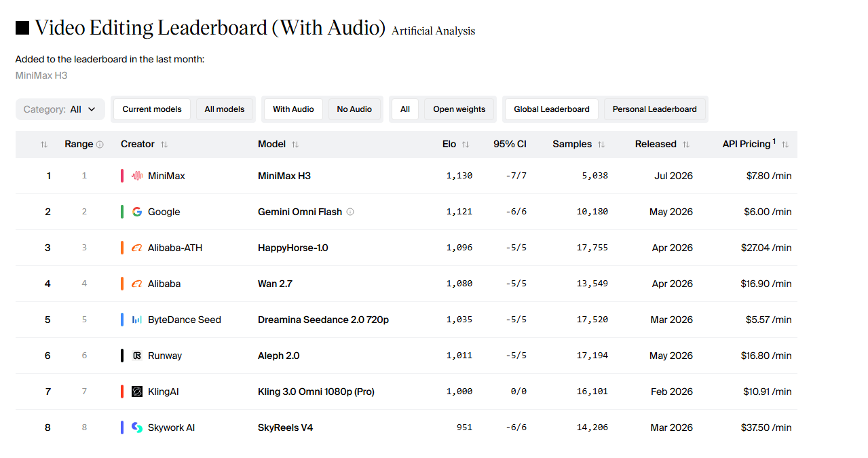This screenshot has height=458, width=868.
Task: Click the Skywork AI logo icon
Action: coord(137,427)
